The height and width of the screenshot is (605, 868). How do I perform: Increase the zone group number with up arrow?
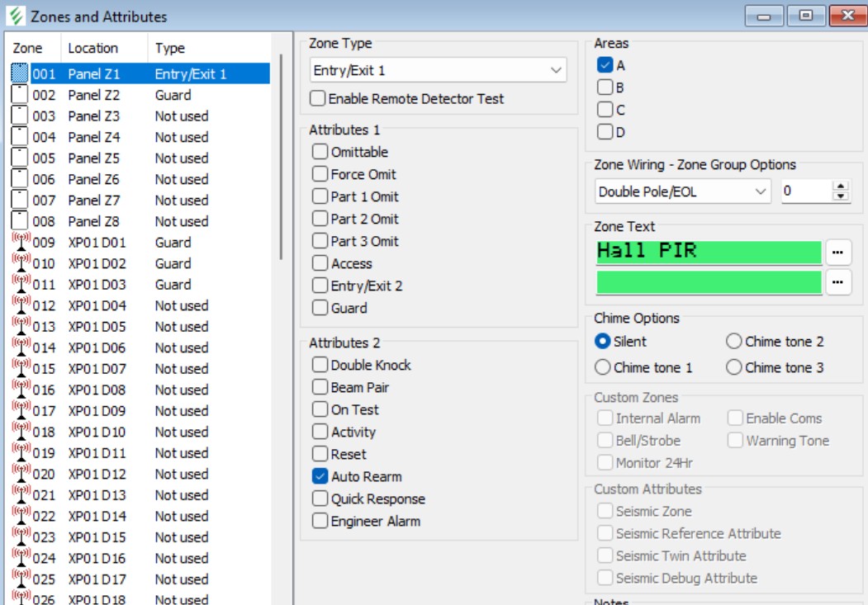tap(841, 187)
